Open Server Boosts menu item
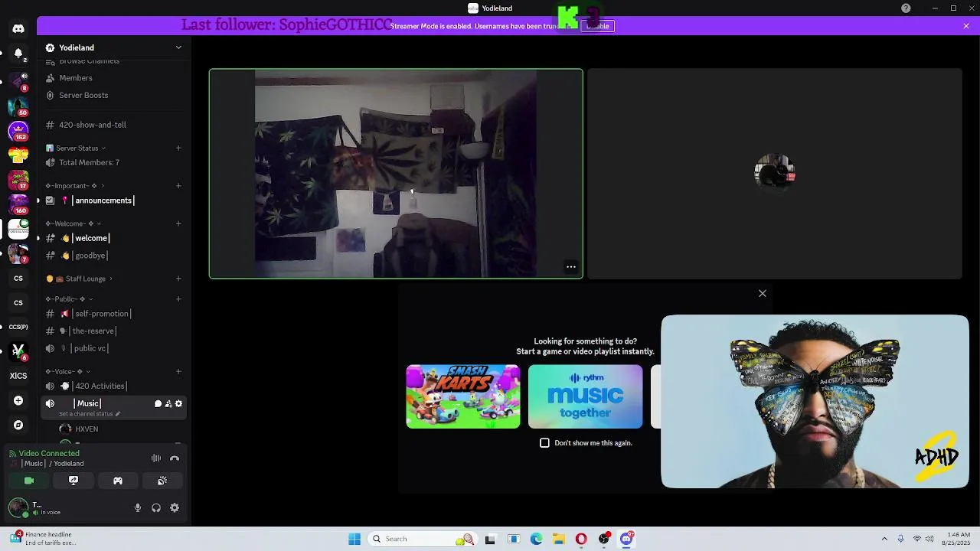 coord(113,95)
